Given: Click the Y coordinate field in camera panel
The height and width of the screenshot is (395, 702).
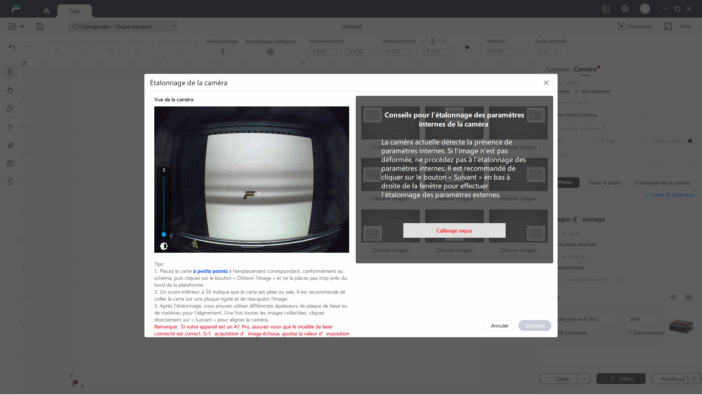Looking at the screenshot, I should [x=622, y=141].
